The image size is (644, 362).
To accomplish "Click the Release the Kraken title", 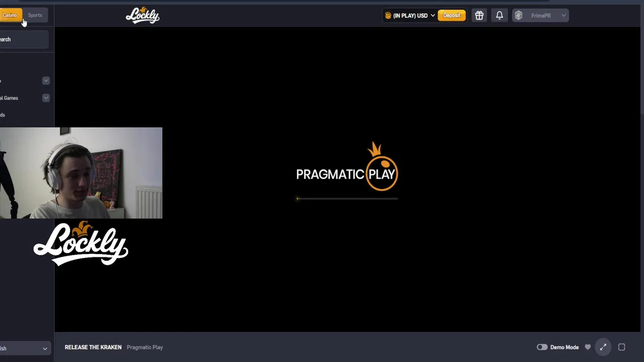I will tap(93, 347).
